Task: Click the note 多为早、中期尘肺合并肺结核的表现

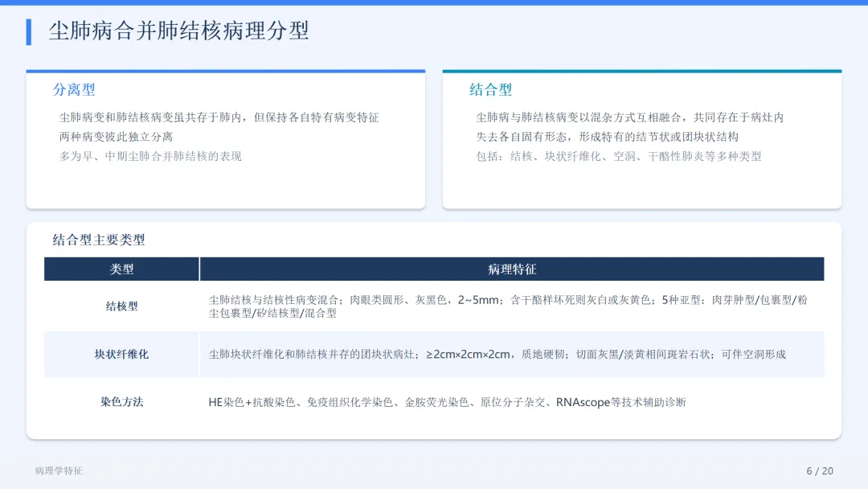Action: tap(150, 156)
